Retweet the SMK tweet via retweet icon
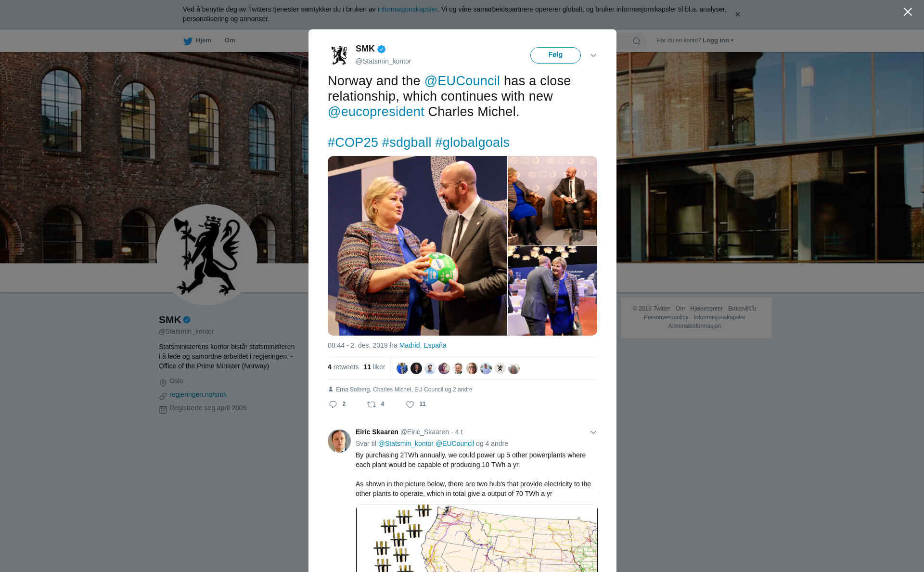The image size is (924, 572). click(372, 404)
